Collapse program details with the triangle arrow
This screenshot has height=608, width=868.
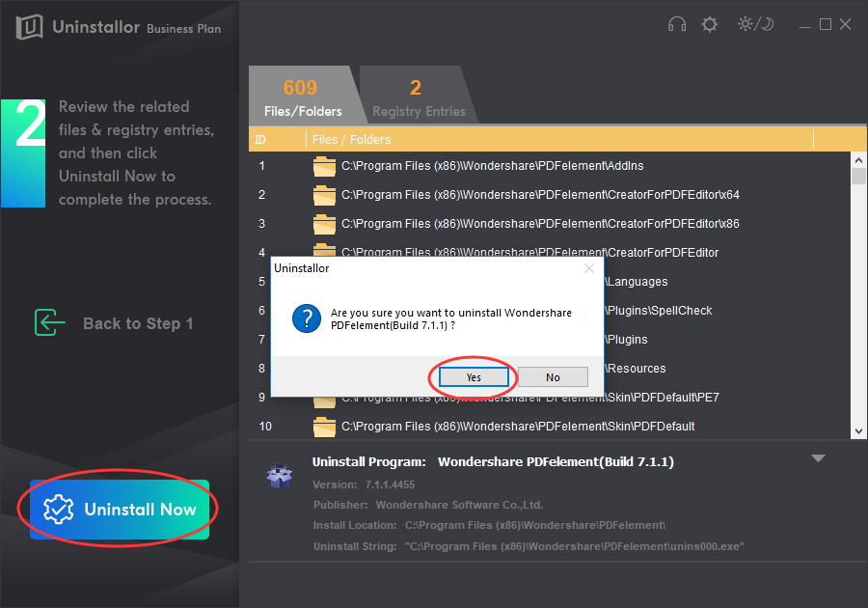[x=818, y=458]
